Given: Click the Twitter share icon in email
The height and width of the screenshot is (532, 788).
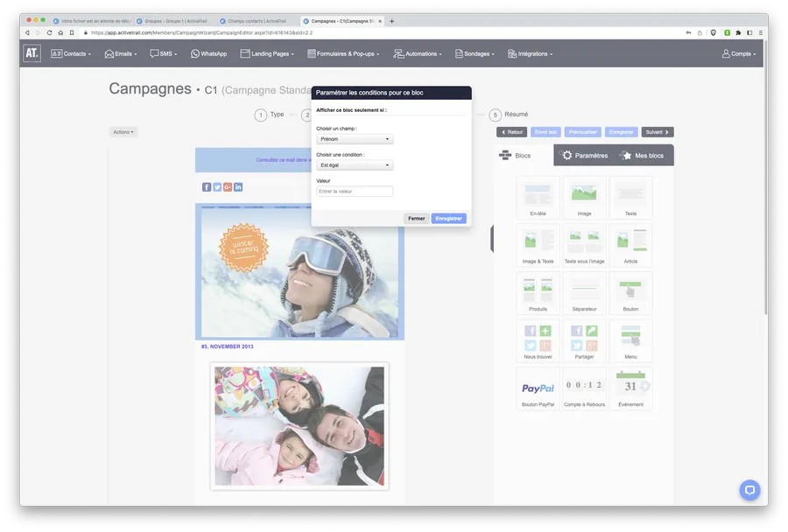Looking at the screenshot, I should click(217, 187).
